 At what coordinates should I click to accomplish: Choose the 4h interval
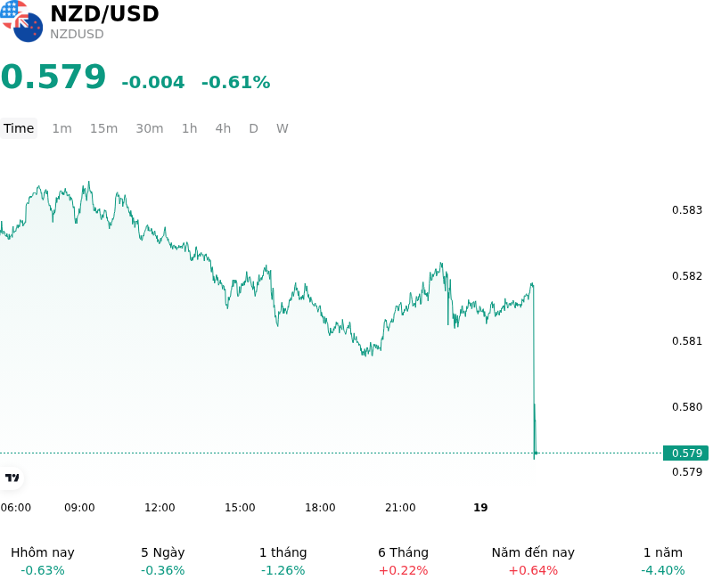223,128
